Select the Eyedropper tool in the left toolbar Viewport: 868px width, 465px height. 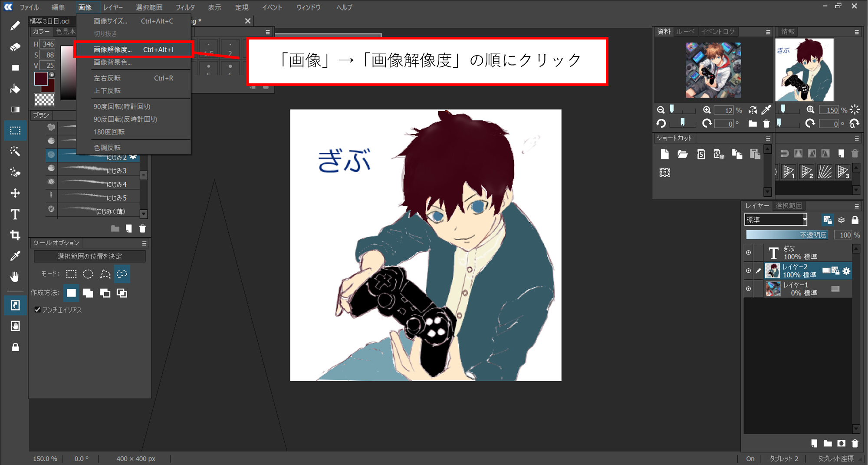15,256
